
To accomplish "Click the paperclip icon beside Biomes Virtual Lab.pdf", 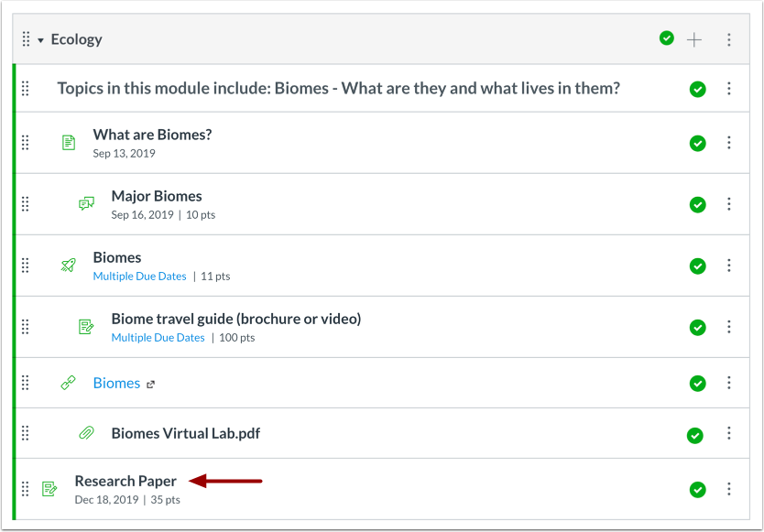I will point(86,432).
